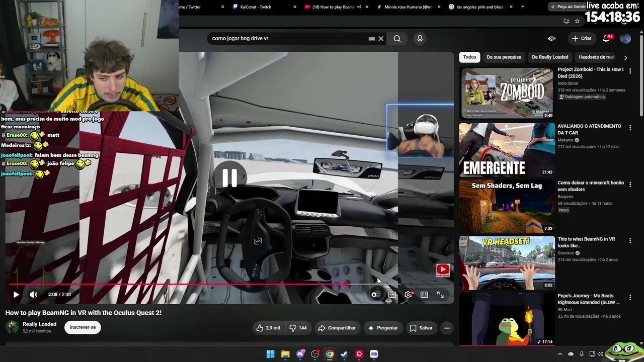Click the eye icon in YouTube header
This screenshot has width=644, height=362.
551,38
